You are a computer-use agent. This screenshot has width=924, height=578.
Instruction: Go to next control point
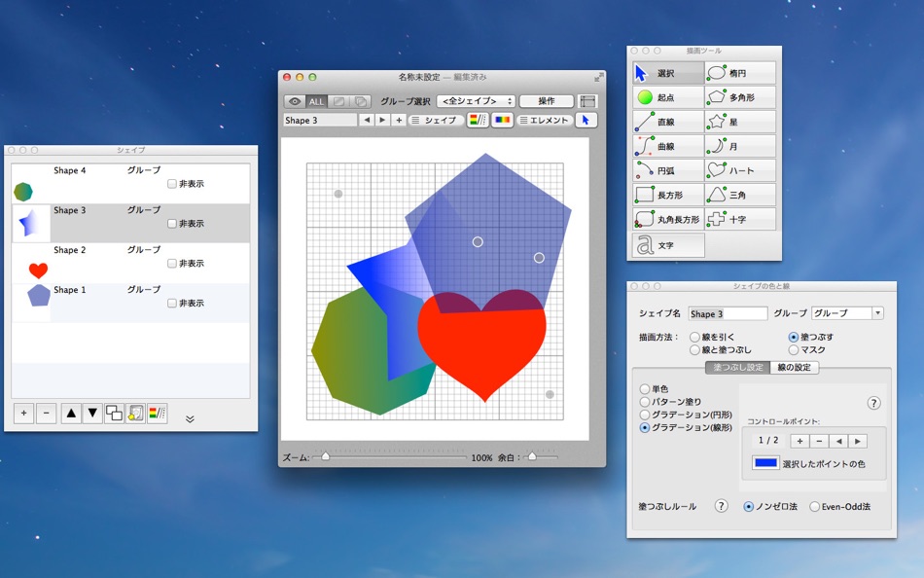point(858,441)
